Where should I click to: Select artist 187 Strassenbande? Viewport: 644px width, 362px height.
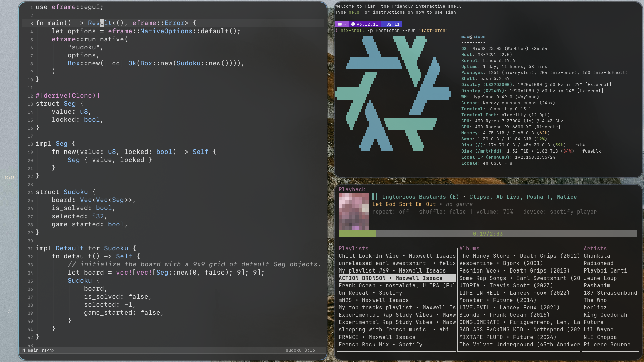610,293
